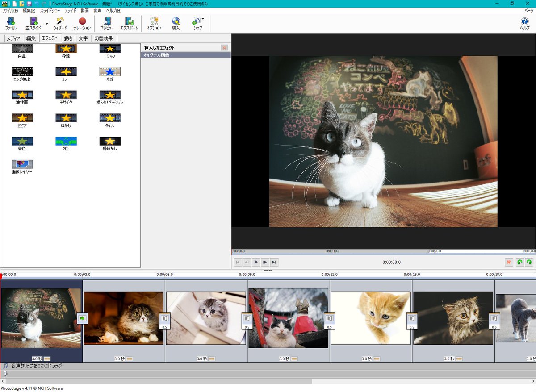Click the シェア share icon

click(x=197, y=23)
